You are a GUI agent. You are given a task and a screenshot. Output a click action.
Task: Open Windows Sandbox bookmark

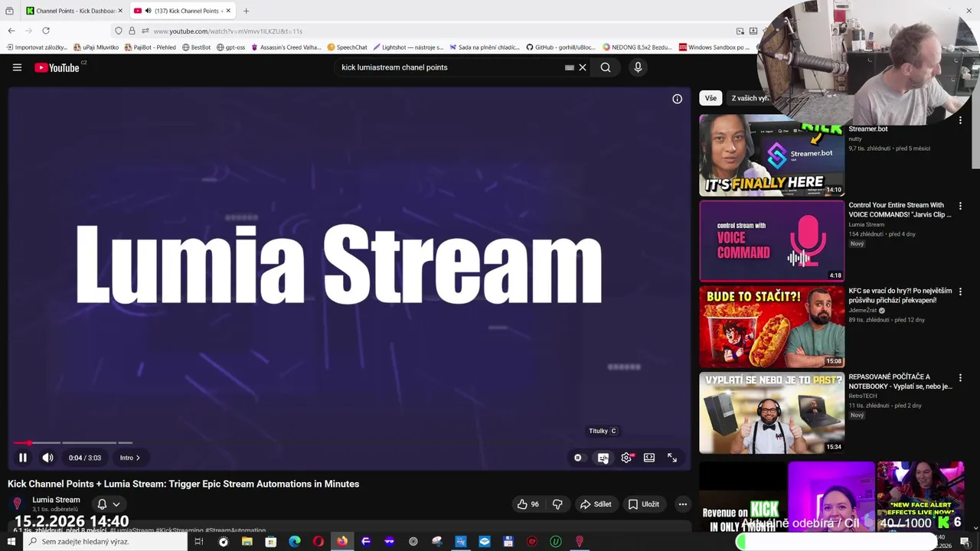point(714,47)
